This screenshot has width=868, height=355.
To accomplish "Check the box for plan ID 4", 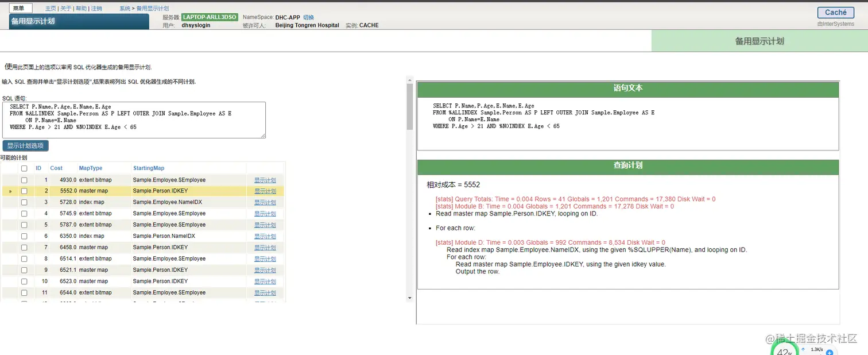I will tap(24, 214).
